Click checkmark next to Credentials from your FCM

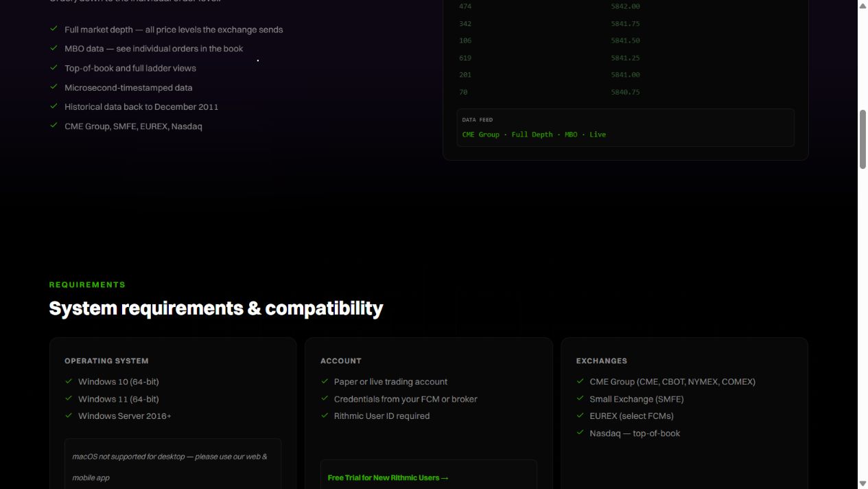[x=325, y=398]
